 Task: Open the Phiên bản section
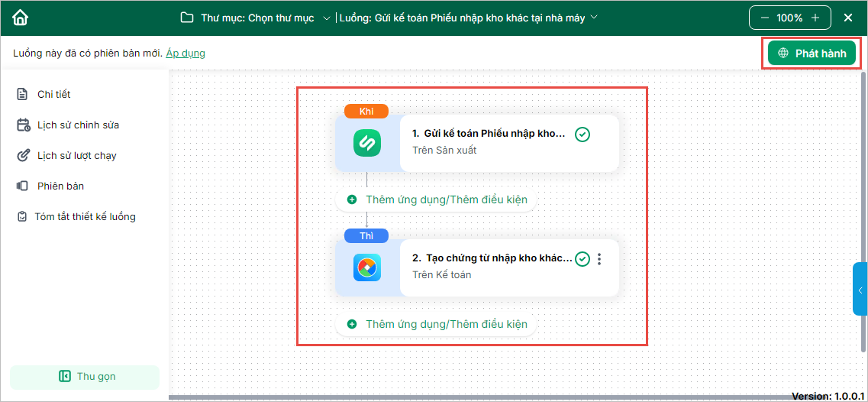pos(61,186)
